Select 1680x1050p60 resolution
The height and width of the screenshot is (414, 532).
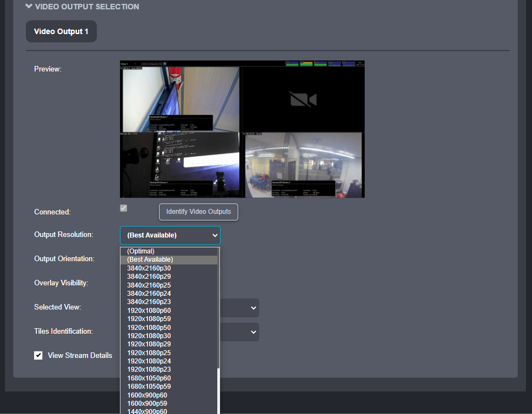(x=169, y=378)
